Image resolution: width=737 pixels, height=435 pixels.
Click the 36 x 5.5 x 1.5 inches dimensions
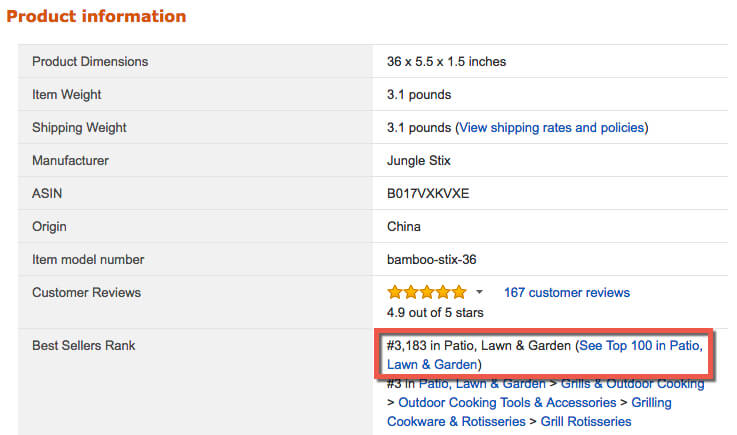(446, 62)
